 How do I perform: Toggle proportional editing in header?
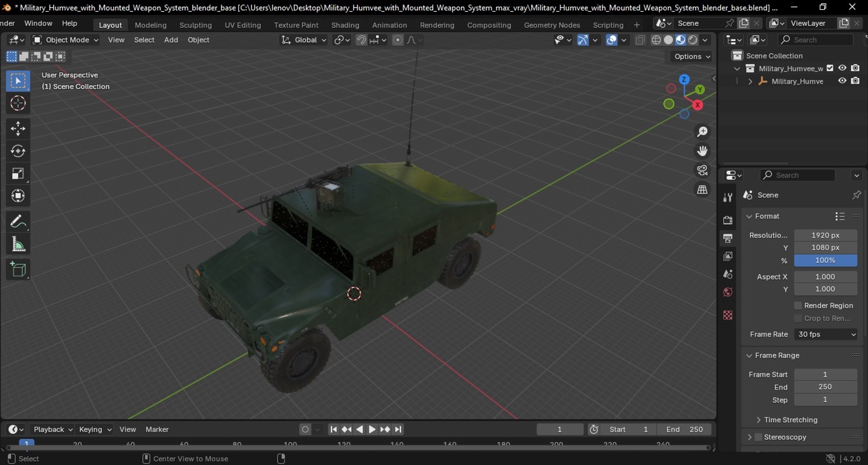pos(398,40)
